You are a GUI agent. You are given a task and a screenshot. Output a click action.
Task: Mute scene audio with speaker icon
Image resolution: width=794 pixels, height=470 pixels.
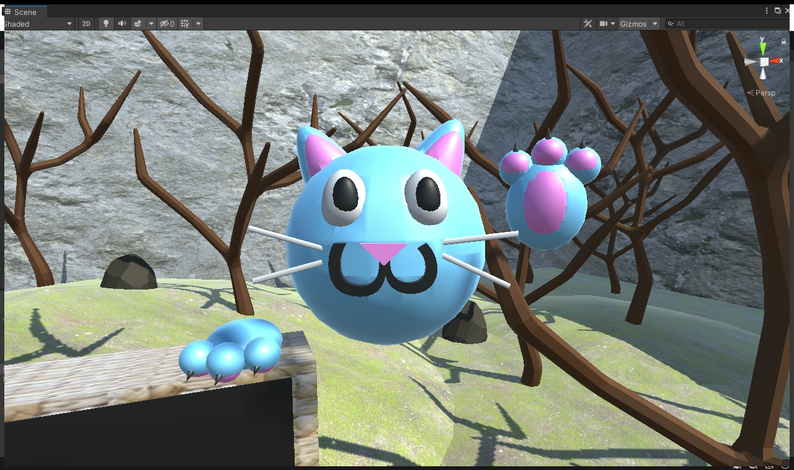click(x=122, y=24)
